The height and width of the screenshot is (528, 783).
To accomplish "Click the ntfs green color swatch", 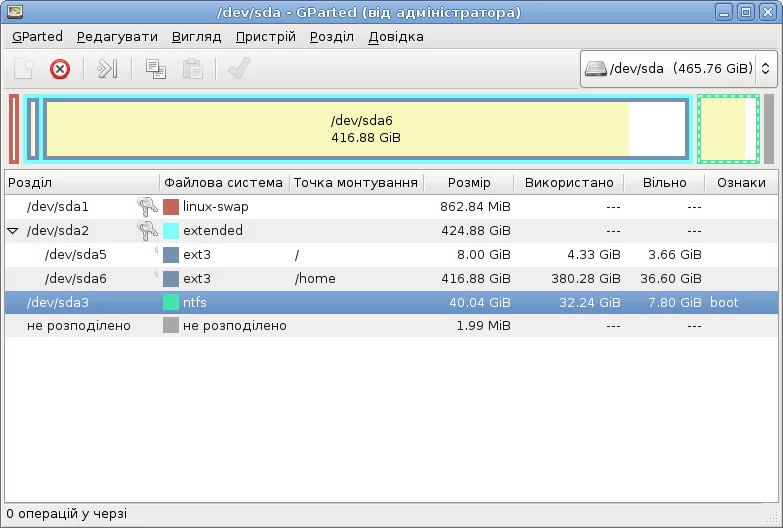I will (x=171, y=302).
